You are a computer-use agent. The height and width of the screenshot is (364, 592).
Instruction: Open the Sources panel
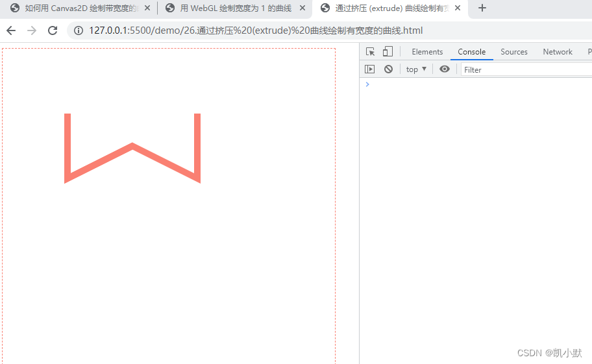(x=514, y=52)
